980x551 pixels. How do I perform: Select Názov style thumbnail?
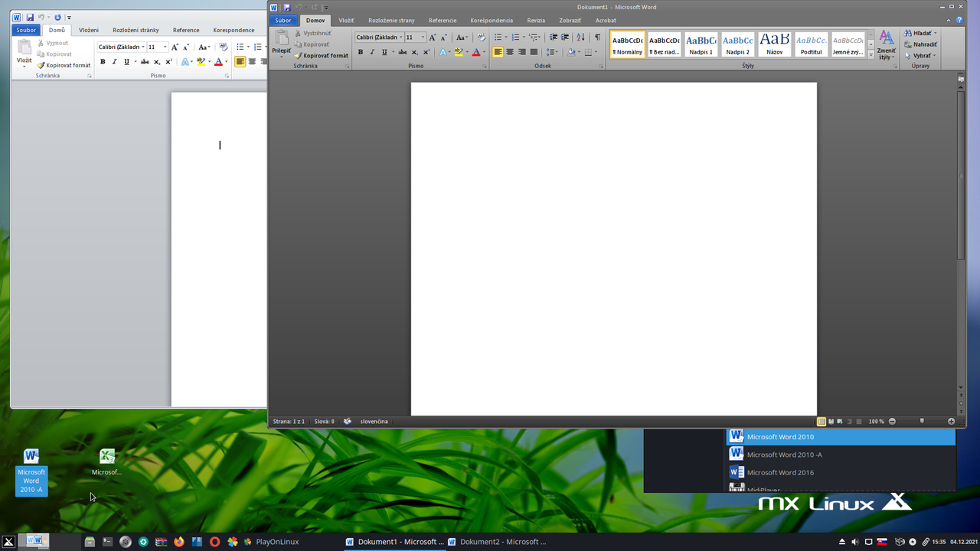click(x=775, y=44)
